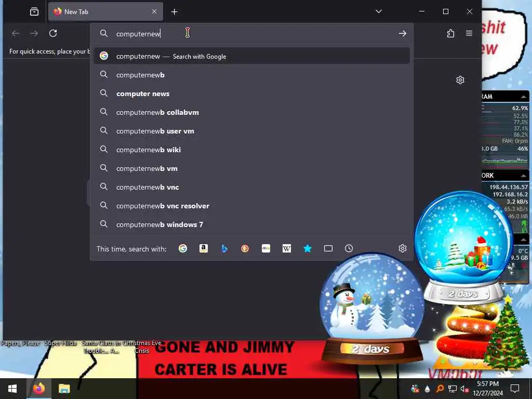Open personalize New Tab gear icon
This screenshot has height=399, width=532.
460,80
